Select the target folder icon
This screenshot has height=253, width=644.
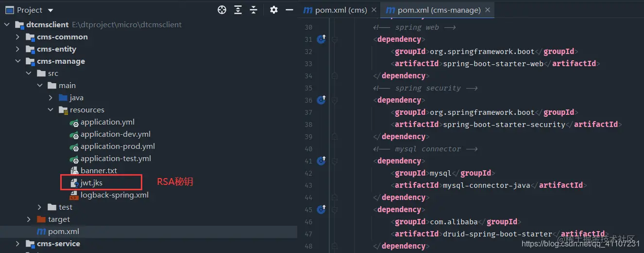click(41, 219)
